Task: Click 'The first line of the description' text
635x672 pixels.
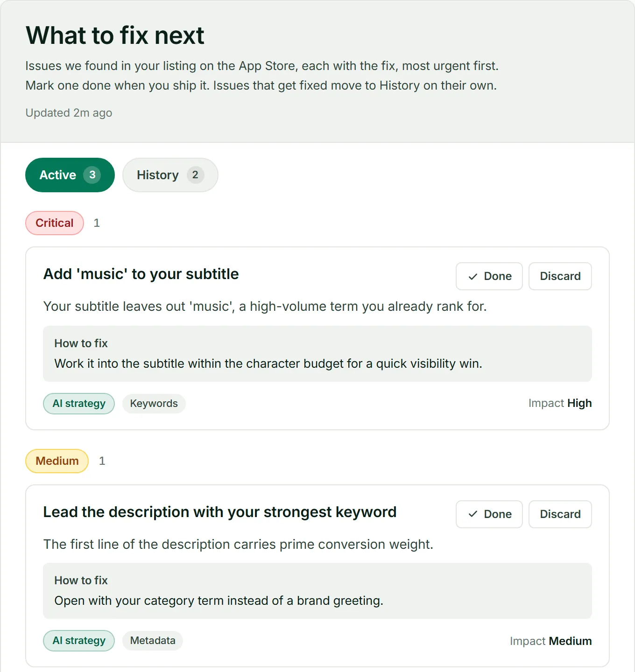Action: (238, 545)
